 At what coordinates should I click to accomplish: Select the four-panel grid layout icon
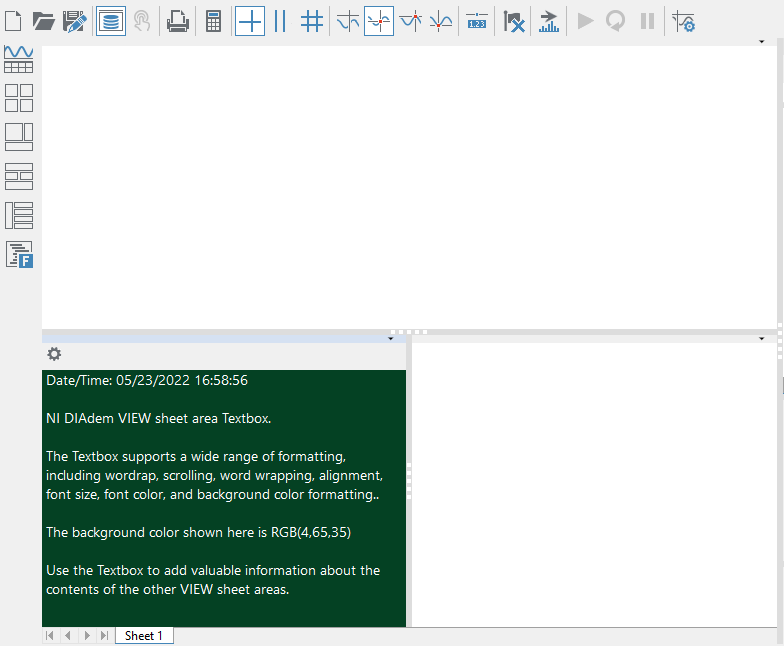pyautogui.click(x=19, y=97)
